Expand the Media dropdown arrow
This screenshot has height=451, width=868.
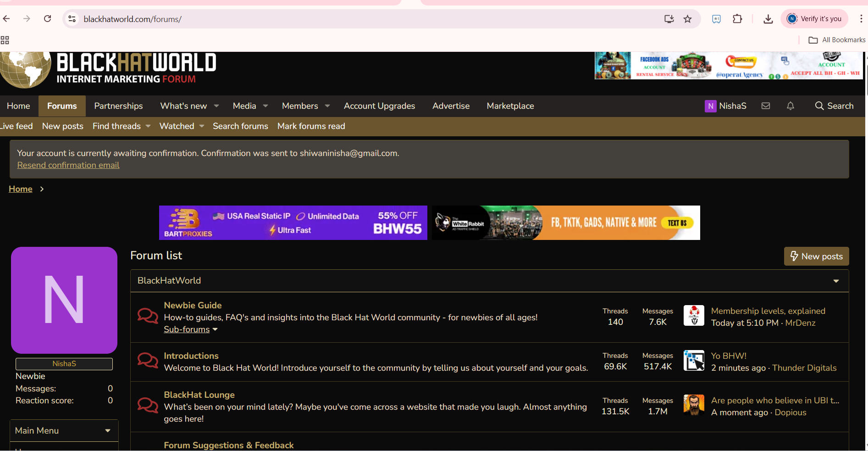[x=265, y=106]
